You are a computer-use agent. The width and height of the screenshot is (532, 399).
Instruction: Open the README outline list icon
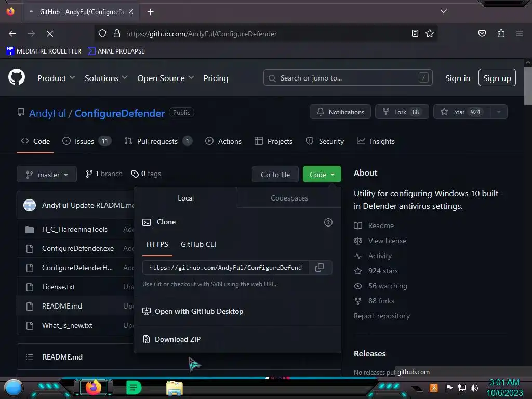click(x=30, y=357)
